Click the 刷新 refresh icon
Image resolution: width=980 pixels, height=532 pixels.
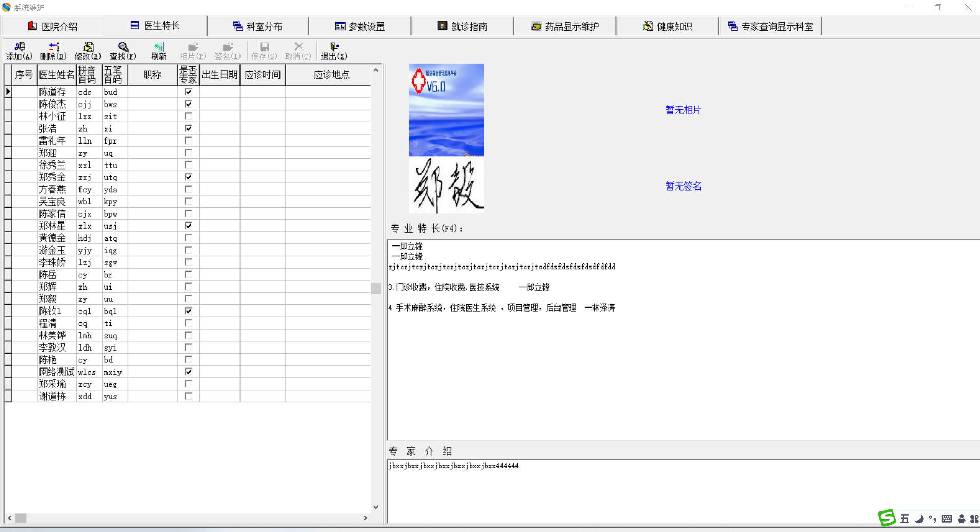(x=158, y=51)
